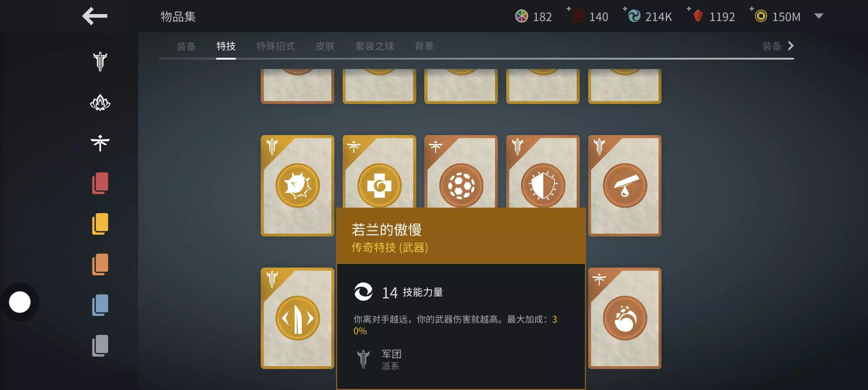Image resolution: width=868 pixels, height=390 pixels.
Task: Select the soccer ball perk card
Action: [461, 172]
